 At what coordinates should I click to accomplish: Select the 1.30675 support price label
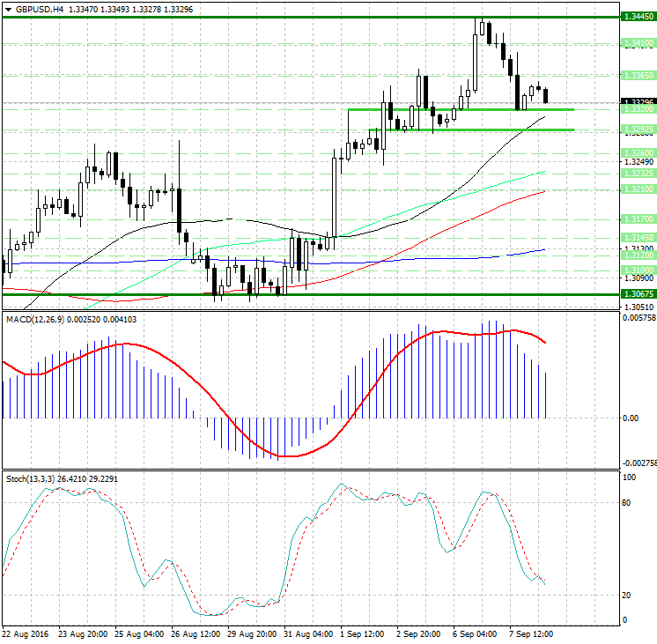point(637,294)
